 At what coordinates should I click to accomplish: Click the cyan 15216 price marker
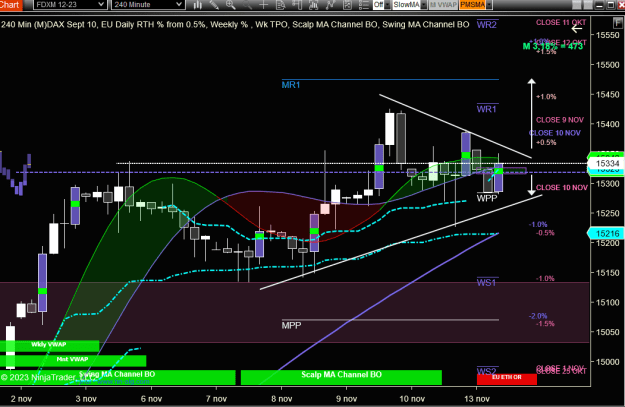pyautogui.click(x=607, y=234)
